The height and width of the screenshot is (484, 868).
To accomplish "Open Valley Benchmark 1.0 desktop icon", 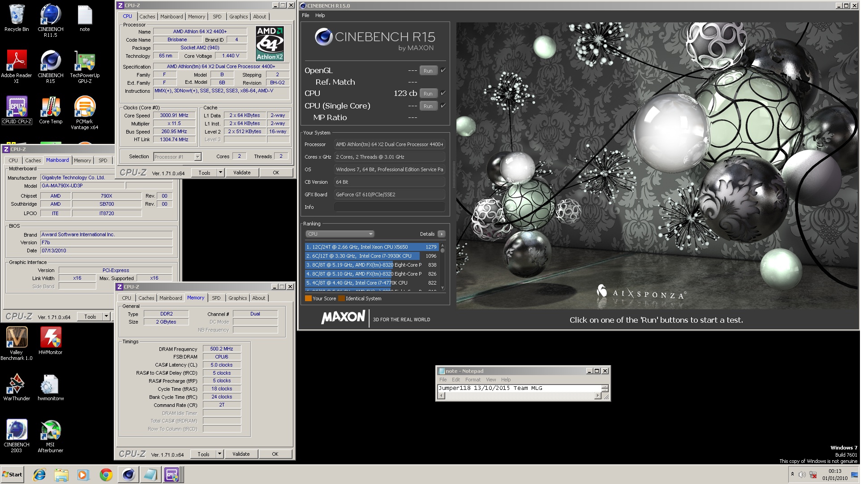I will click(x=17, y=343).
